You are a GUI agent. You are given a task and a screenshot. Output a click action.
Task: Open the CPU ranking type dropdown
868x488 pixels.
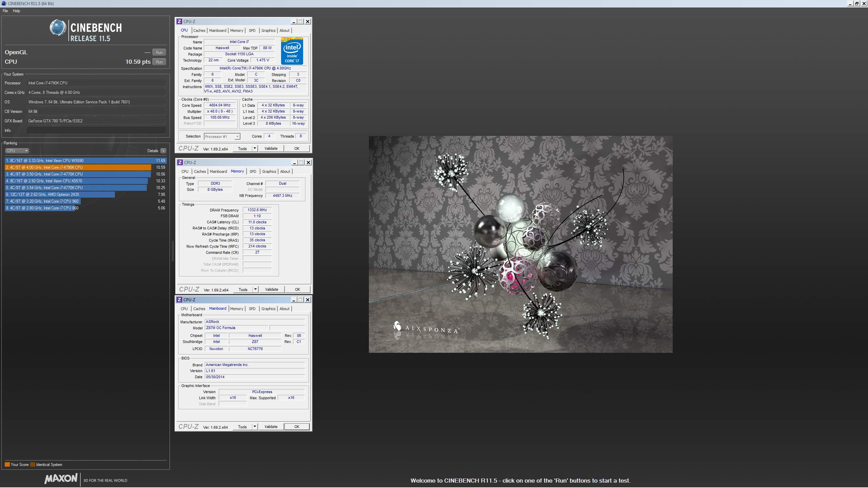[x=17, y=151]
